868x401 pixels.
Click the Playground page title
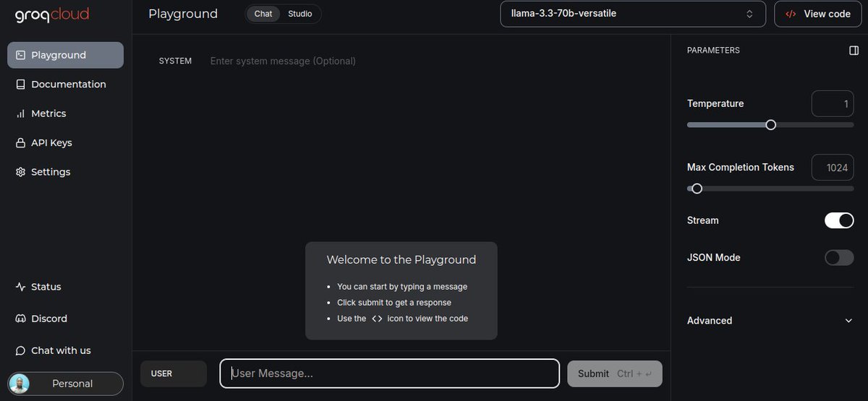pos(183,14)
